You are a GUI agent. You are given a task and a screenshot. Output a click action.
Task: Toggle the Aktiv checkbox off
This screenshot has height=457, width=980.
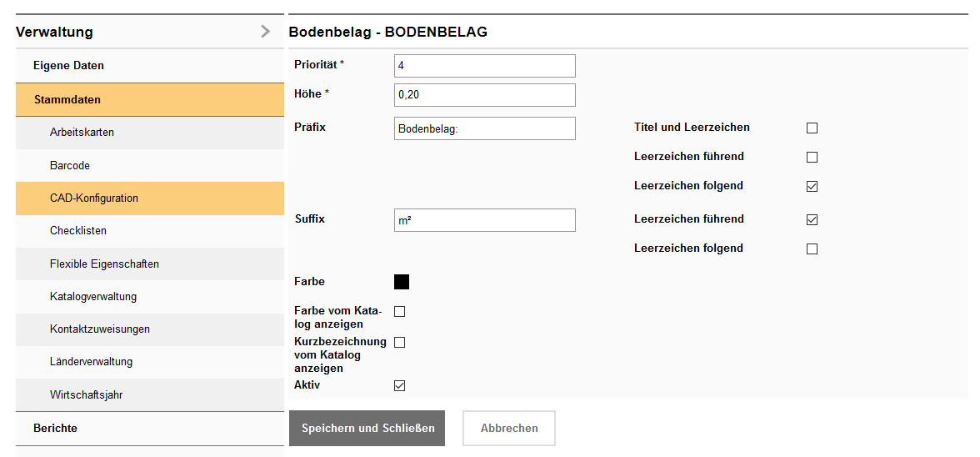click(399, 386)
